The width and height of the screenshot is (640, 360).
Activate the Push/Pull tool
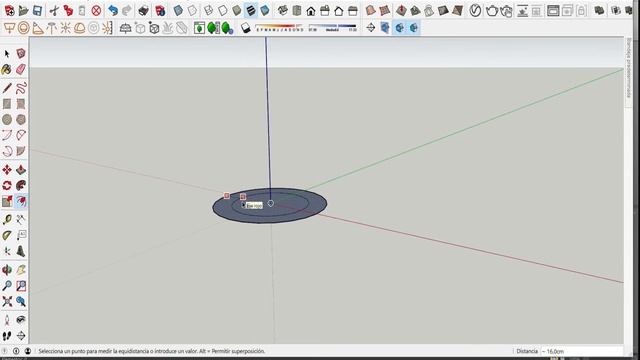(21, 169)
